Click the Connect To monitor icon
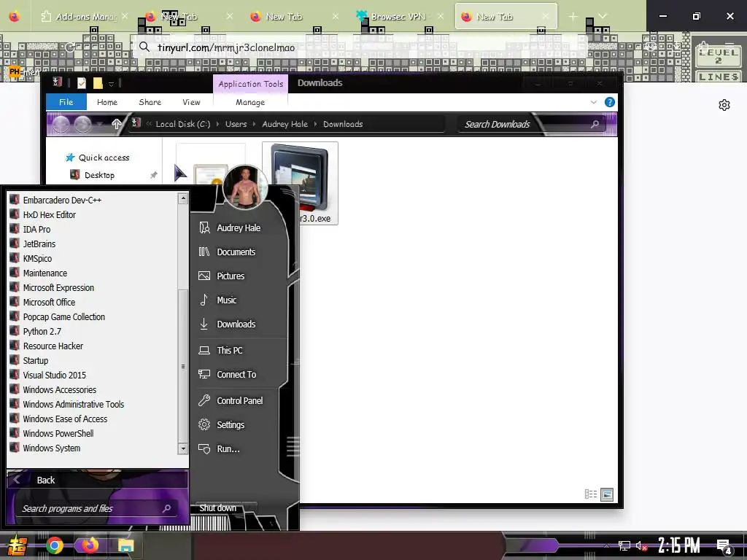Image resolution: width=747 pixels, height=560 pixels. (204, 374)
